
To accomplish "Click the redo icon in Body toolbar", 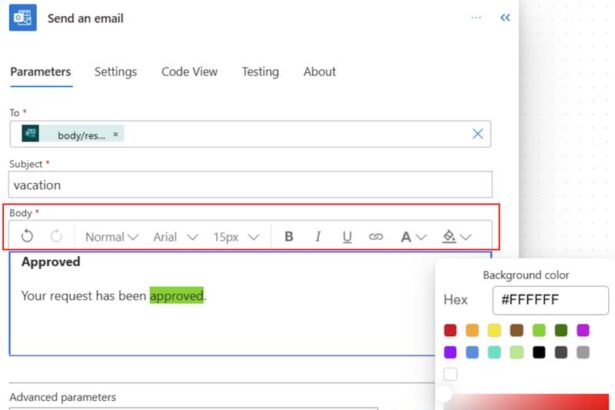I will [57, 237].
